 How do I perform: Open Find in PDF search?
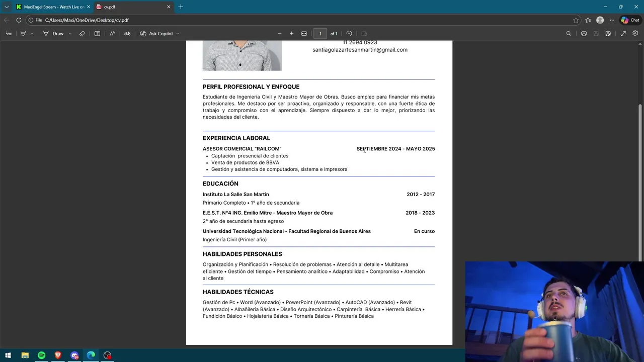click(x=569, y=34)
